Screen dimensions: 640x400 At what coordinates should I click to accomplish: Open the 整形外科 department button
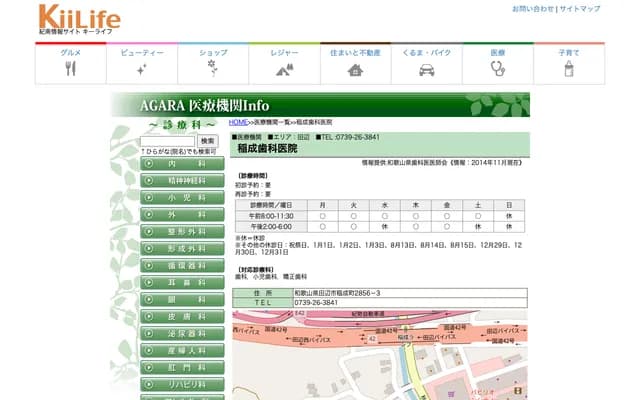tap(182, 232)
